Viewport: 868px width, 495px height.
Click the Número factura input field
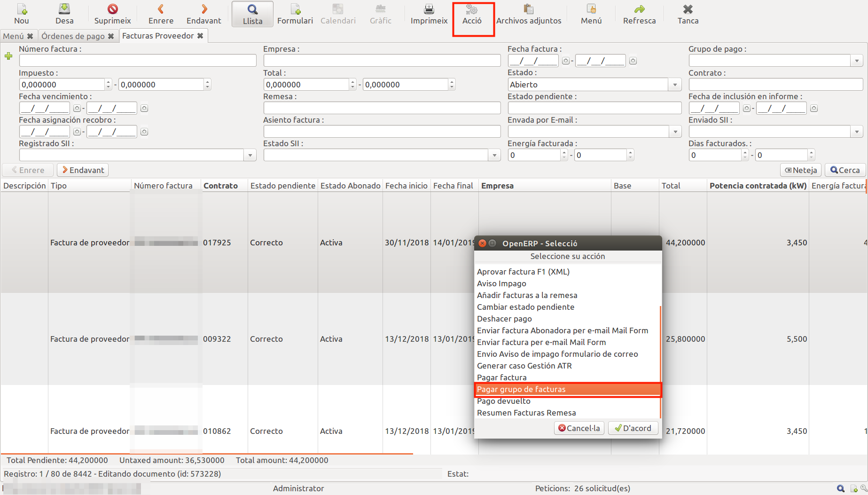coord(138,61)
